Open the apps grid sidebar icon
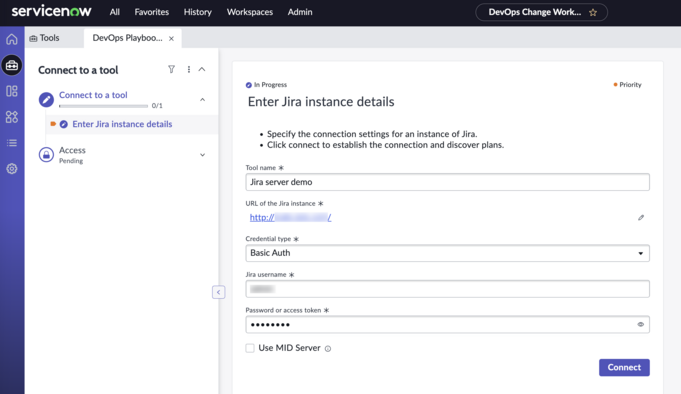This screenshot has width=681, height=394. coord(12,117)
